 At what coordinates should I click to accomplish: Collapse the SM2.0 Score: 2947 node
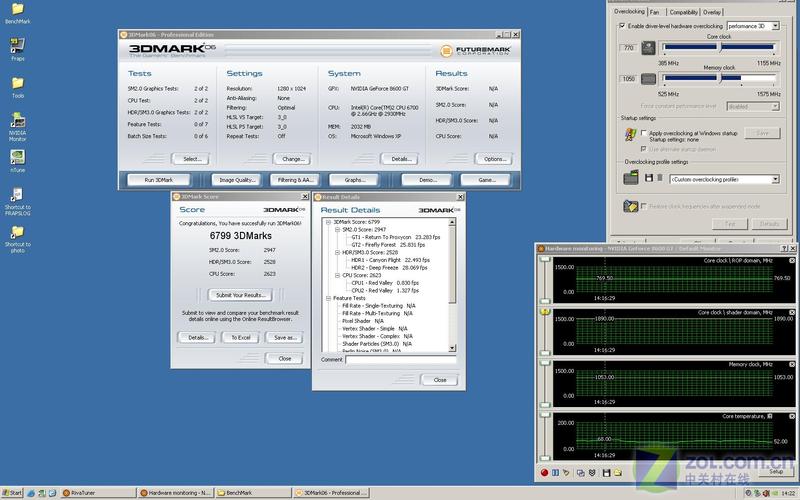click(x=337, y=230)
